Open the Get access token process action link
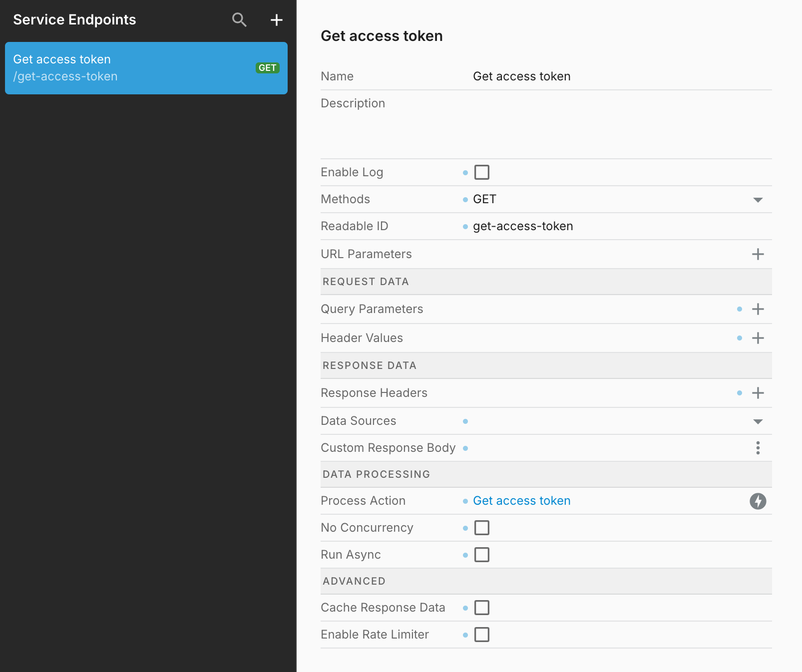The image size is (802, 672). click(521, 501)
